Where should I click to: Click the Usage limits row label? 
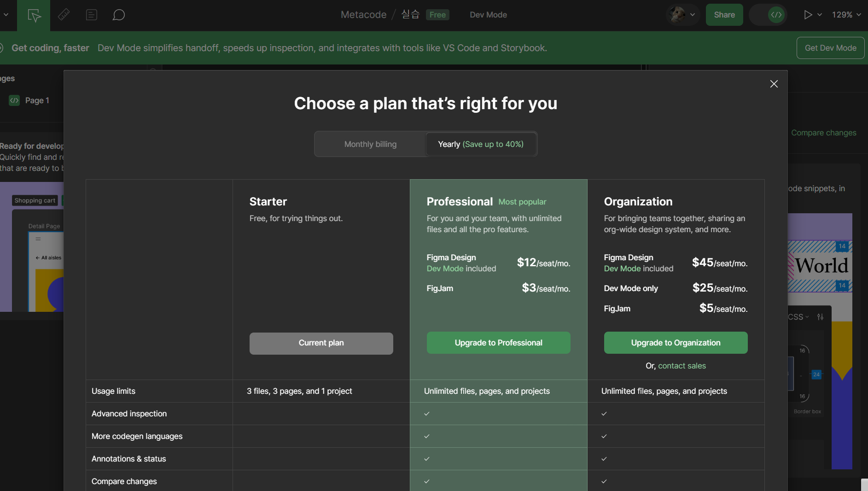pyautogui.click(x=113, y=391)
